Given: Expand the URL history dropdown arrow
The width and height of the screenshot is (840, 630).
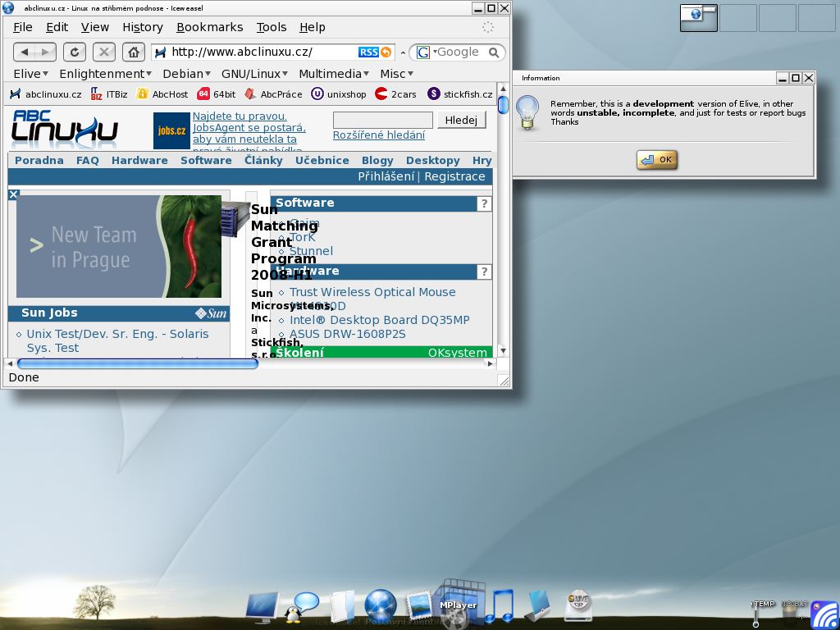Looking at the screenshot, I should [403, 52].
